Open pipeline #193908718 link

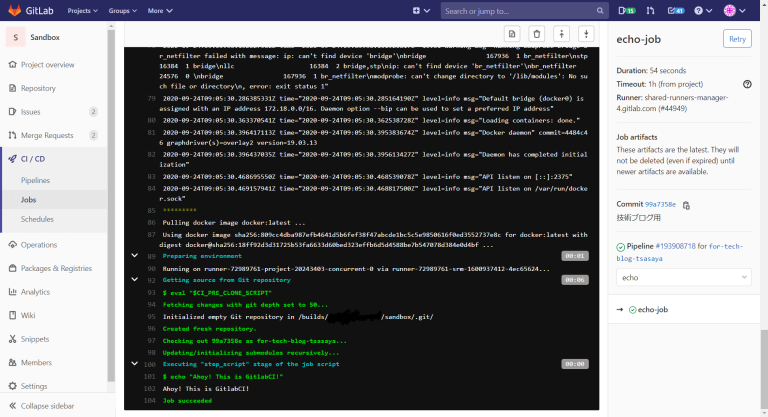(675, 246)
